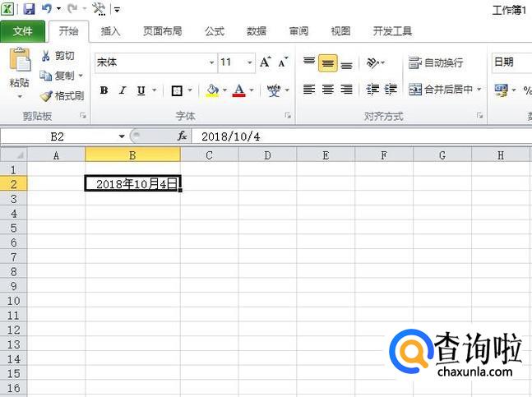
Task: Open the undo history dropdown arrow
Action: (58, 9)
